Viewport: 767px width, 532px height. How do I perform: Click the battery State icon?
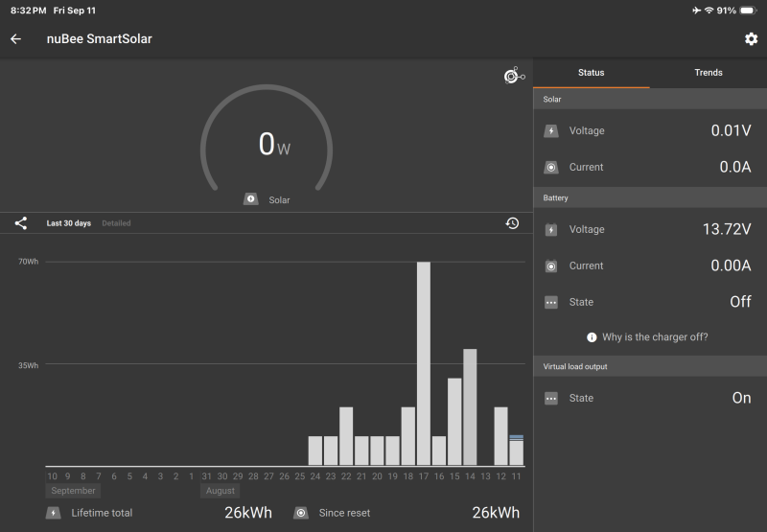(551, 302)
